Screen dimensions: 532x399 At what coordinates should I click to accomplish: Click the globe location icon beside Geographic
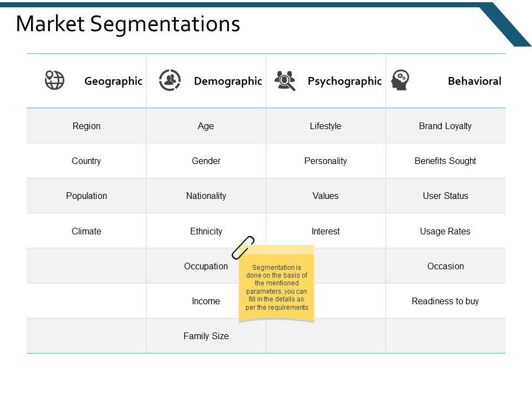54,80
